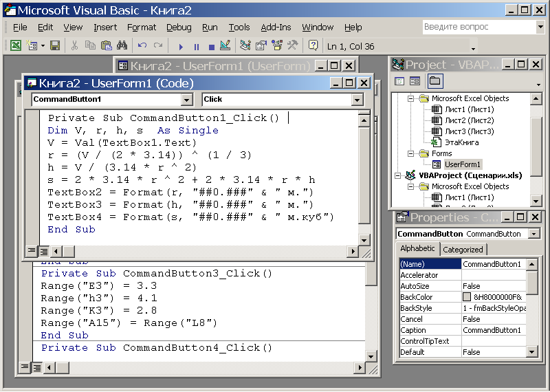Run the macro with the play icon

point(181,46)
